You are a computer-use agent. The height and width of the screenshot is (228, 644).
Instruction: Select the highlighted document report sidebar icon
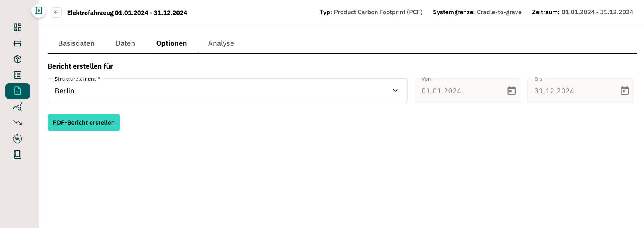pyautogui.click(x=18, y=91)
